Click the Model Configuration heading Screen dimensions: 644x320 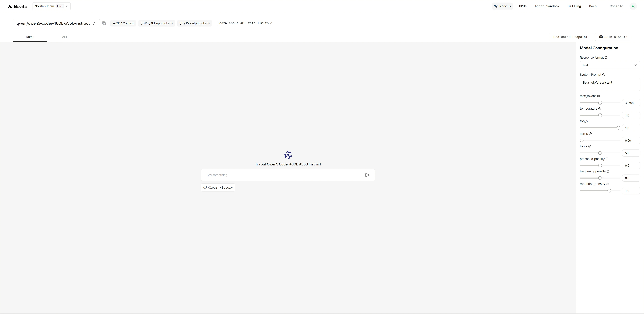599,48
